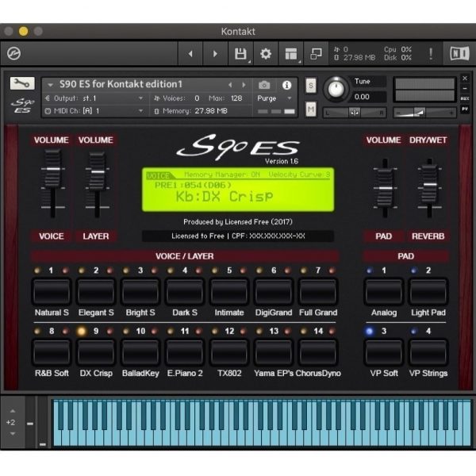This screenshot has width=476, height=476.
Task: Click the Max voices 128 value
Action: coord(236,98)
